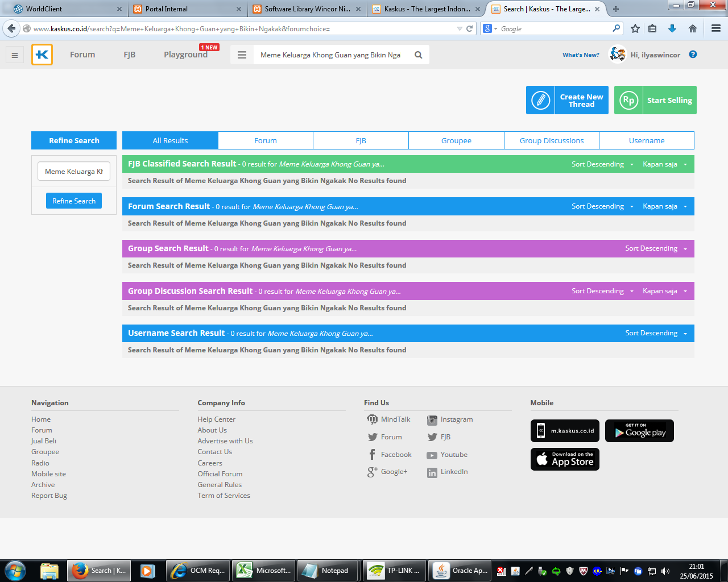The height and width of the screenshot is (582, 728).
Task: Open the Firefox main menu icon
Action: click(716, 28)
